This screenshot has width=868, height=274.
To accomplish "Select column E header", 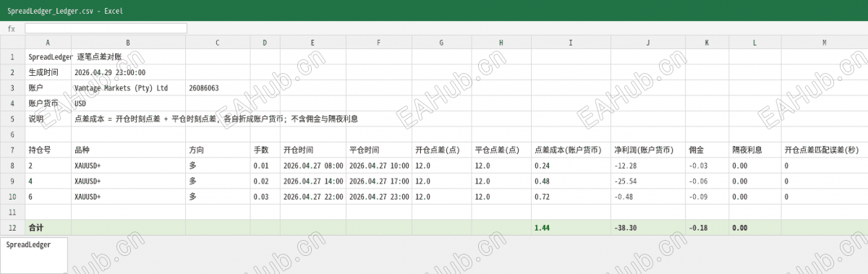I will tap(312, 43).
